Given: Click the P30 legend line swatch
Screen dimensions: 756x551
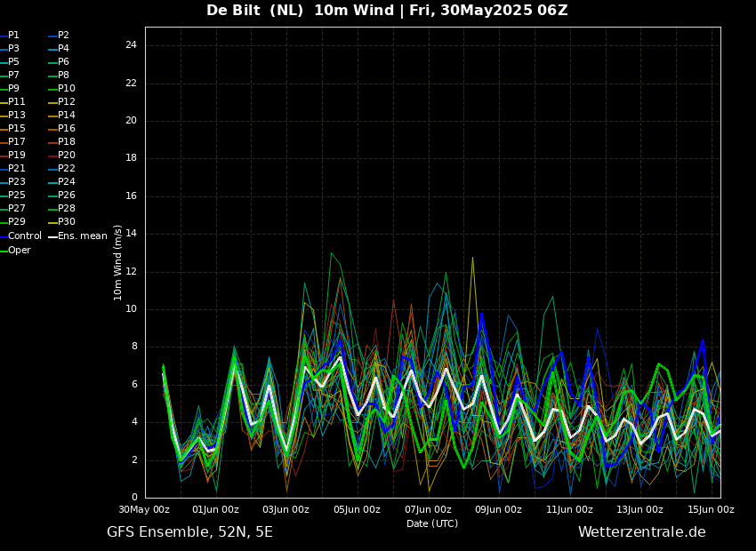Looking at the screenshot, I should click(52, 222).
